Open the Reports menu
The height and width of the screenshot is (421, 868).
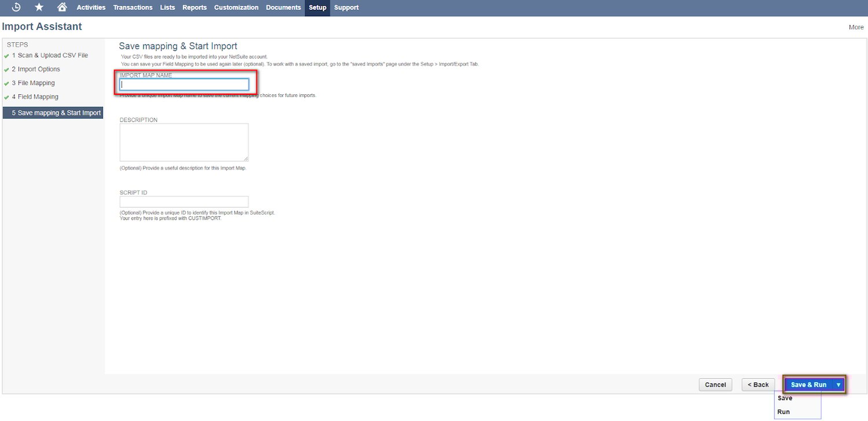coord(194,8)
